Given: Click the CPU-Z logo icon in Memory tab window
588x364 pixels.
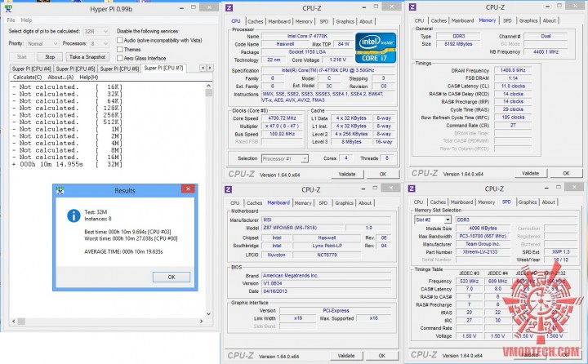Looking at the screenshot, I should tap(412, 7).
